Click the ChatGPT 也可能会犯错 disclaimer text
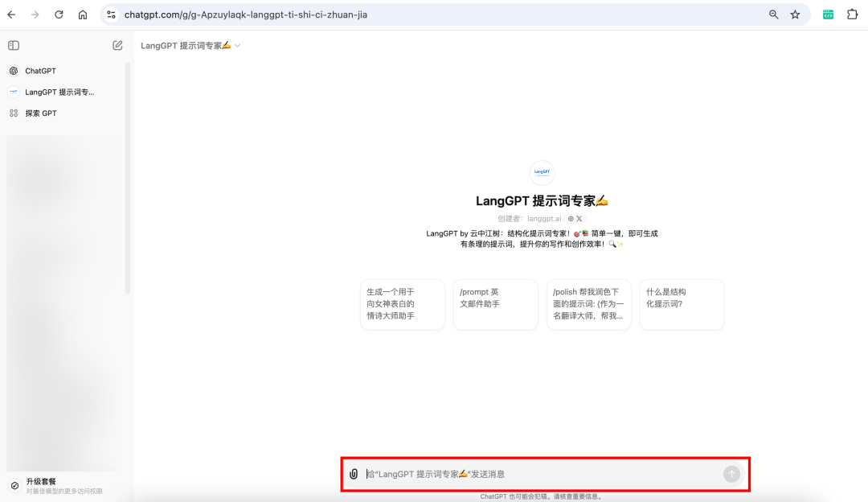 [542, 496]
